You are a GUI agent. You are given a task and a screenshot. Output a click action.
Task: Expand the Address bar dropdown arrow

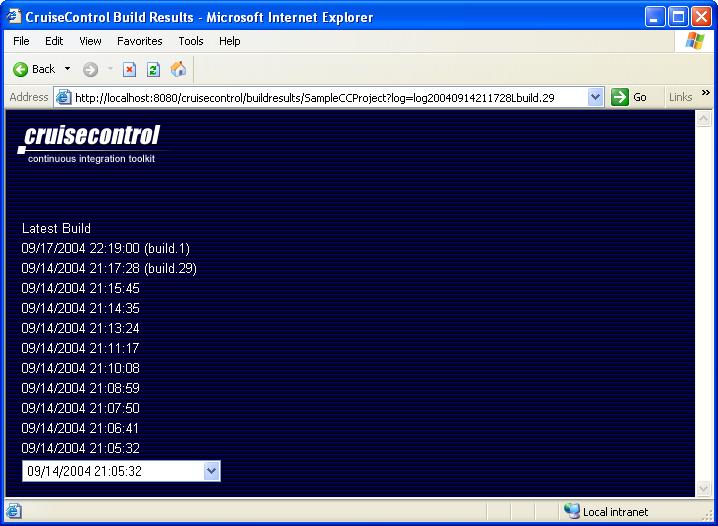(595, 97)
